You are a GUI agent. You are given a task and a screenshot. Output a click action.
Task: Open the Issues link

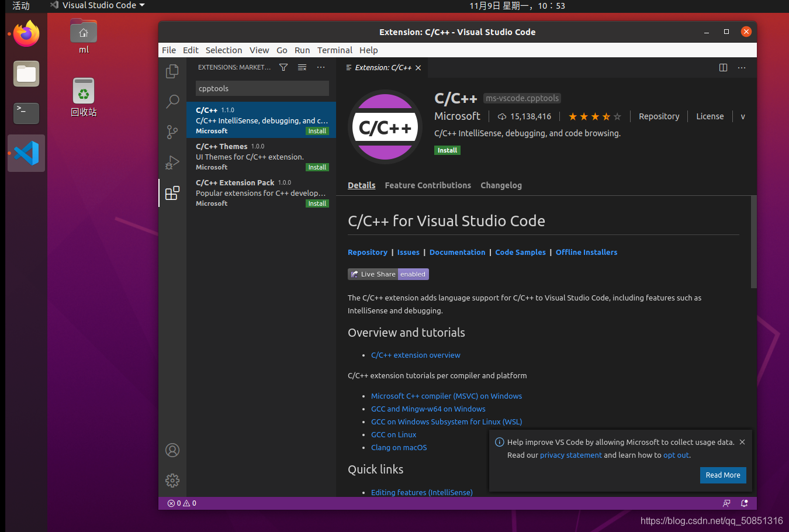(409, 253)
